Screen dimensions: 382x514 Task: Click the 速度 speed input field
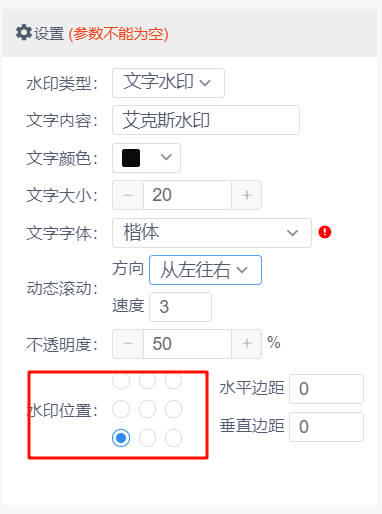[x=180, y=307]
